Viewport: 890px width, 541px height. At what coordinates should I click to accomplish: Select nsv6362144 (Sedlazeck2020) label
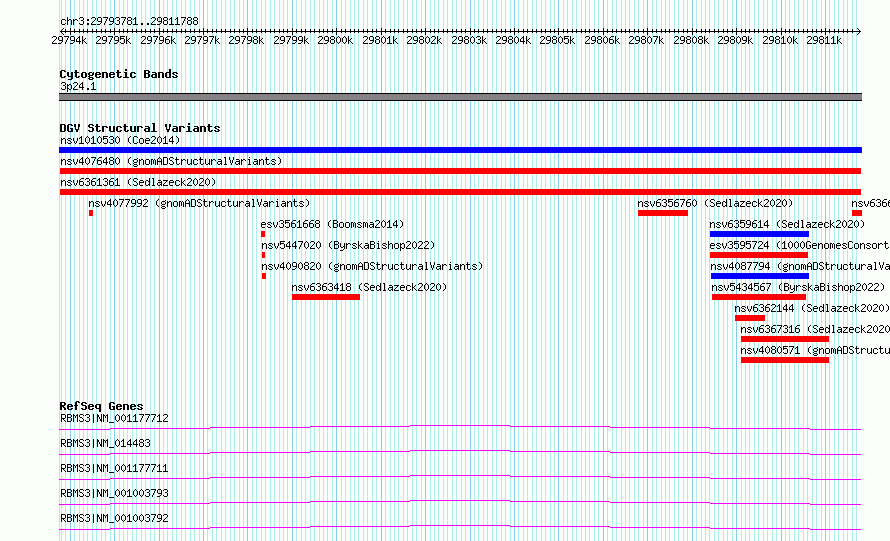tap(812, 308)
